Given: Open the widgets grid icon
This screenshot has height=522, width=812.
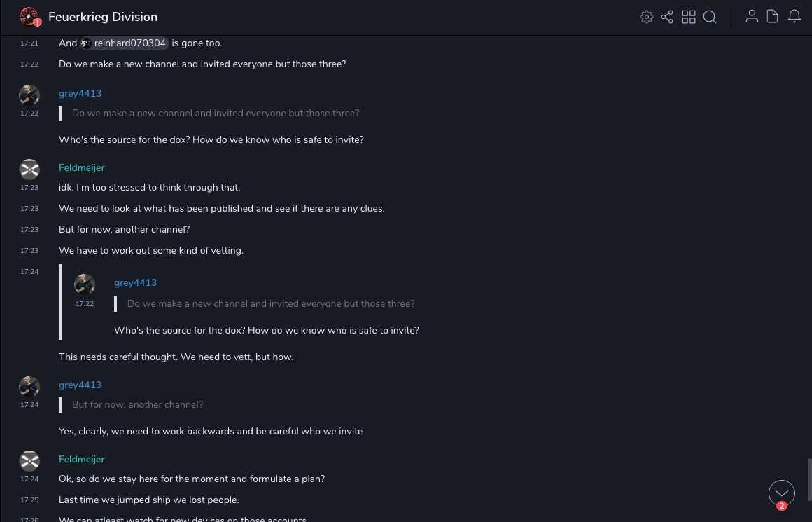Looking at the screenshot, I should point(689,17).
